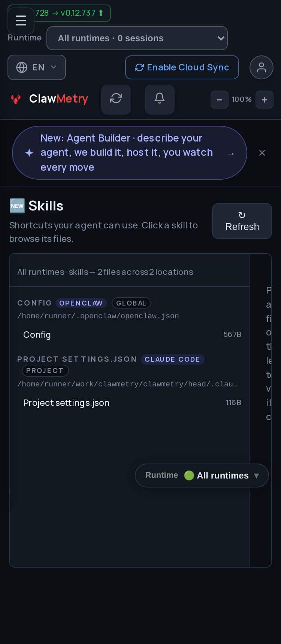The width and height of the screenshot is (281, 644).
Task: Click the version update badge
Action: click(x=71, y=13)
